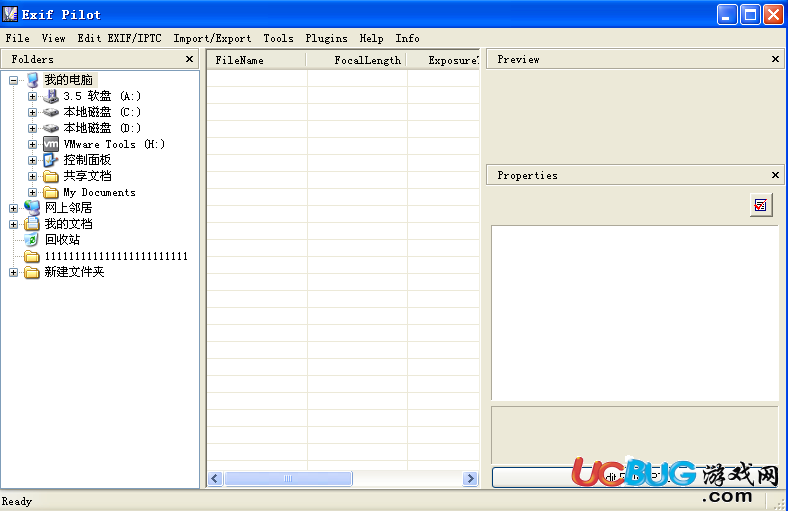Close the Preview panel
The height and width of the screenshot is (511, 788).
tap(775, 59)
